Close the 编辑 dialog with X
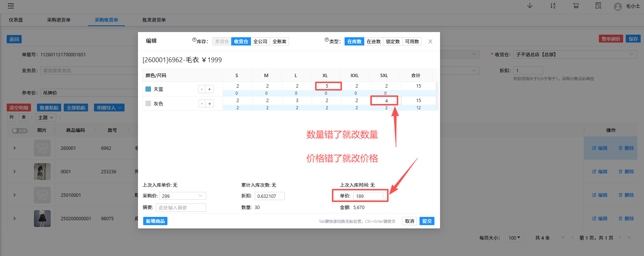 430,41
